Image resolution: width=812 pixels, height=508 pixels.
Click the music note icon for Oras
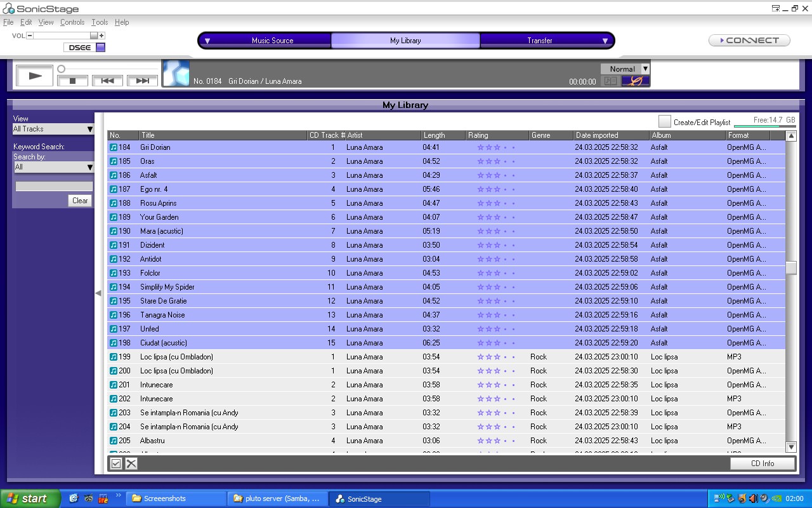[x=114, y=161]
